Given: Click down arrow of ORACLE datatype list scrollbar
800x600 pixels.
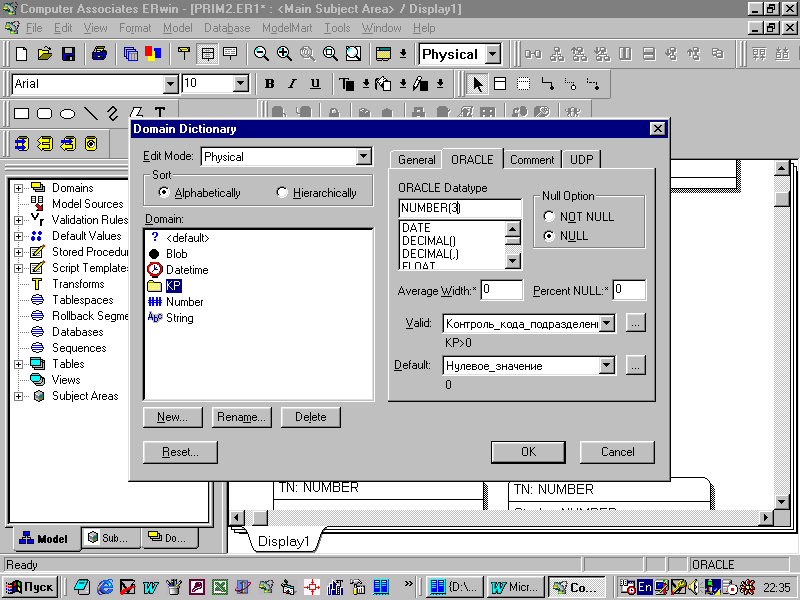Looking at the screenshot, I should tap(513, 261).
